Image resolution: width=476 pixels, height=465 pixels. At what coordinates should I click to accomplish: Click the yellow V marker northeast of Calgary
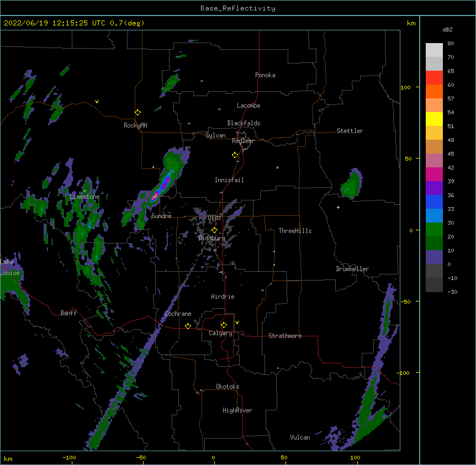[x=237, y=323]
